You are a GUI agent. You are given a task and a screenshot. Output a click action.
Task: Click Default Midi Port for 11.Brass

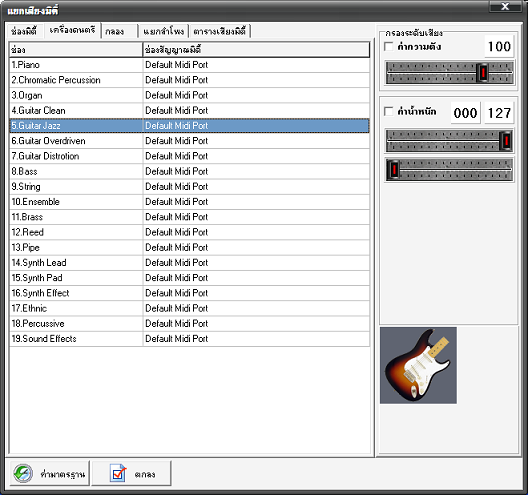(176, 217)
